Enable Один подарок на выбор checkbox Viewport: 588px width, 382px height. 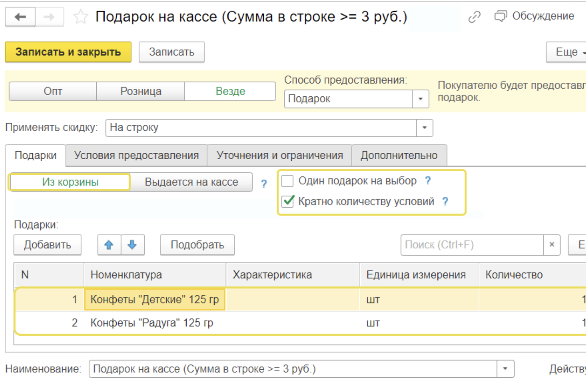pos(288,181)
